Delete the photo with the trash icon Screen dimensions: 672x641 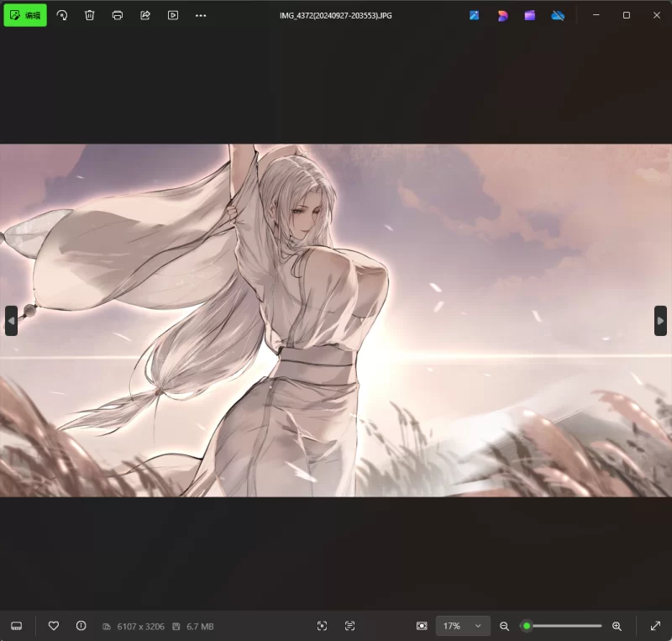coord(90,15)
